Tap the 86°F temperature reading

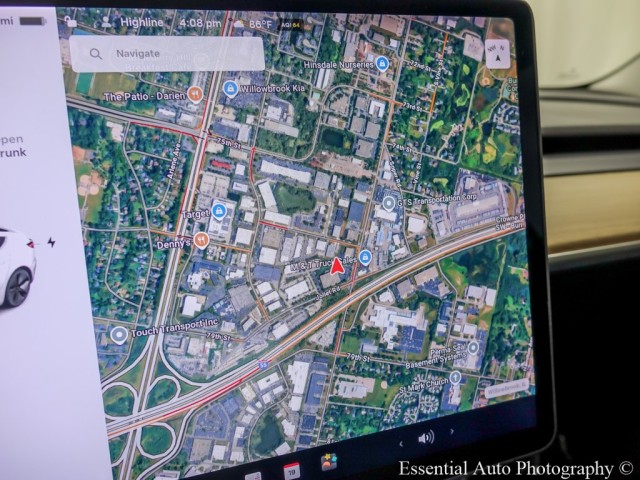[x=260, y=24]
